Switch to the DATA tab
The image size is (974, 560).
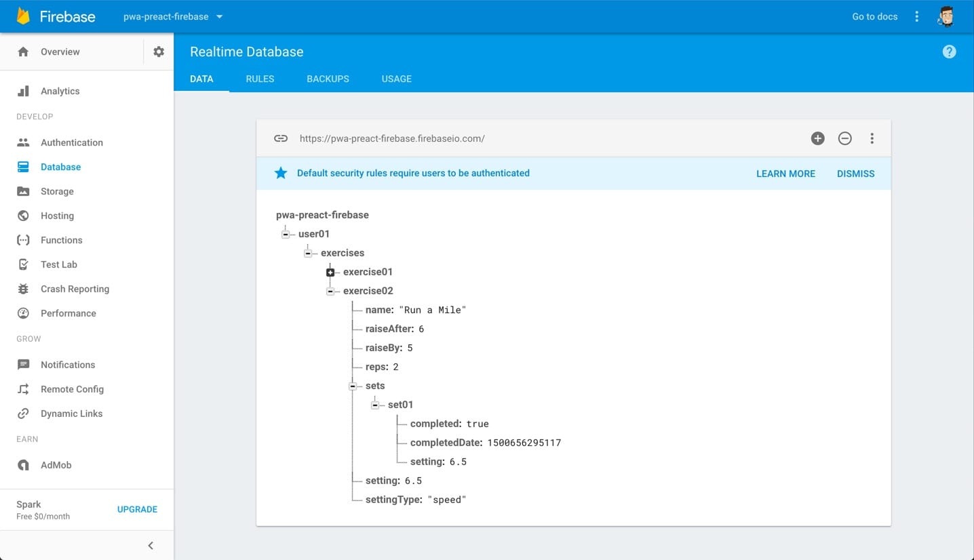pos(201,79)
